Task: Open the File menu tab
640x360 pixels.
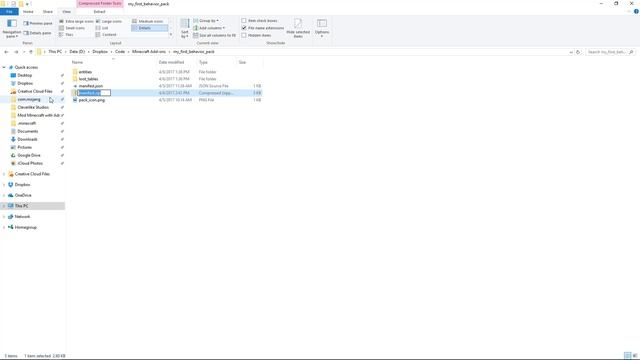Action: click(x=9, y=11)
